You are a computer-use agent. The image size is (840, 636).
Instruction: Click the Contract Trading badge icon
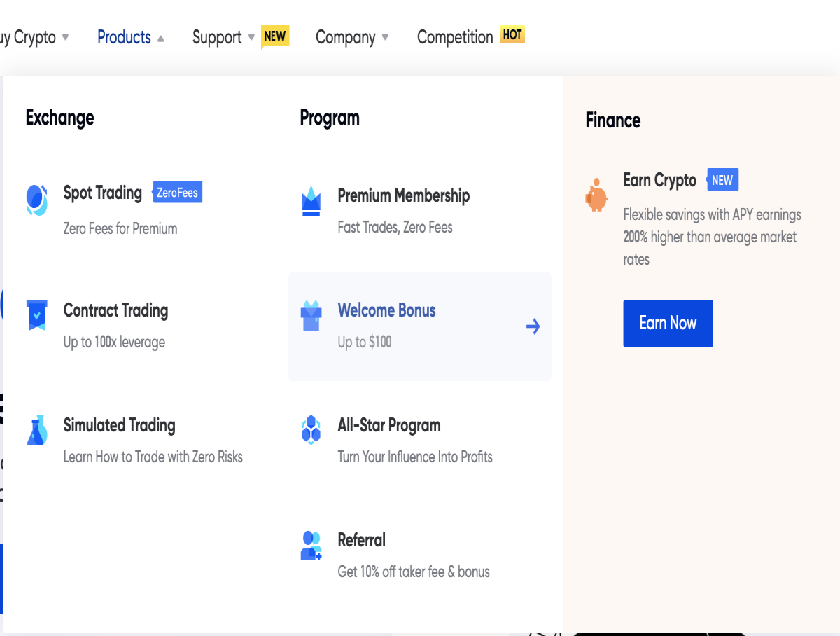click(36, 314)
